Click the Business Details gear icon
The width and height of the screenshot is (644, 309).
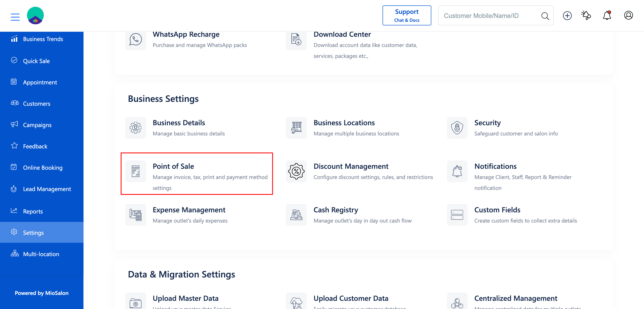pyautogui.click(x=136, y=128)
